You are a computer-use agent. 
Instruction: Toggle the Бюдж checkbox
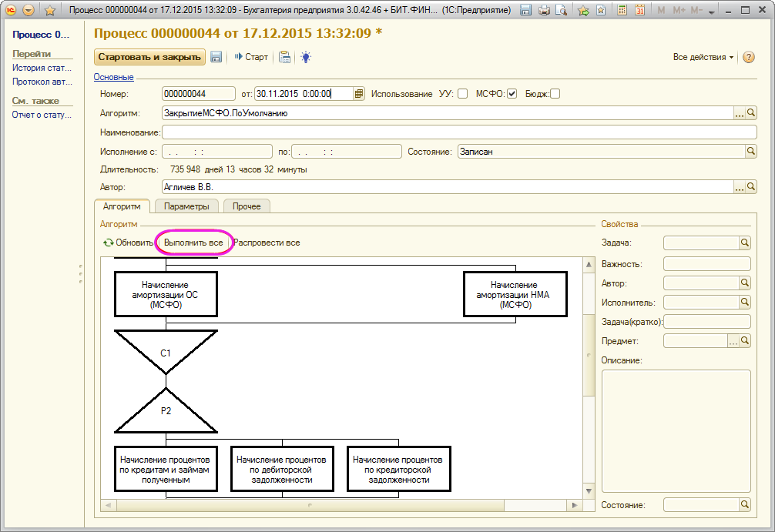555,94
